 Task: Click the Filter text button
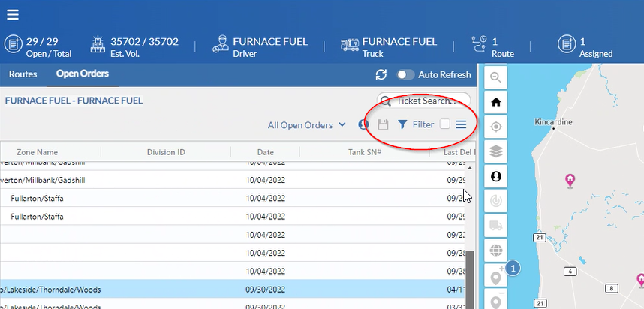[x=423, y=124]
